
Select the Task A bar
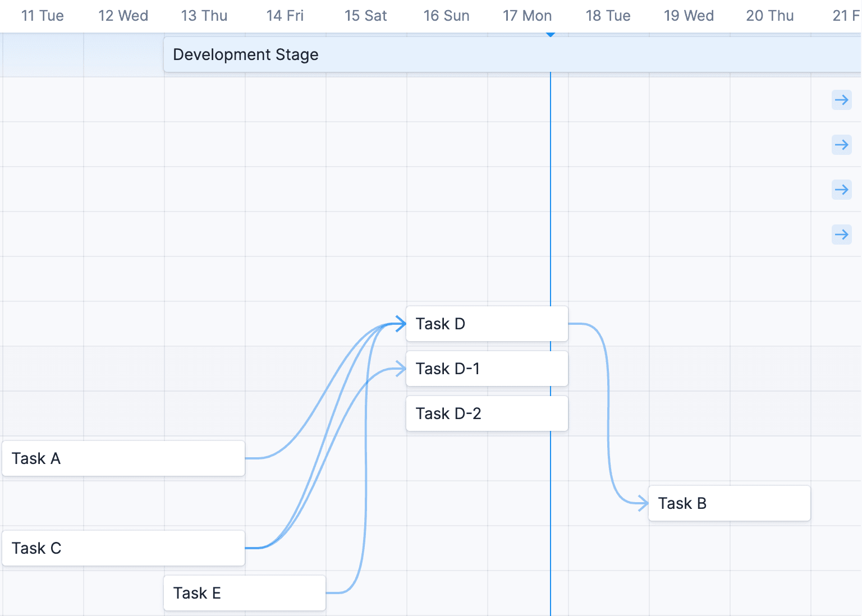123,458
